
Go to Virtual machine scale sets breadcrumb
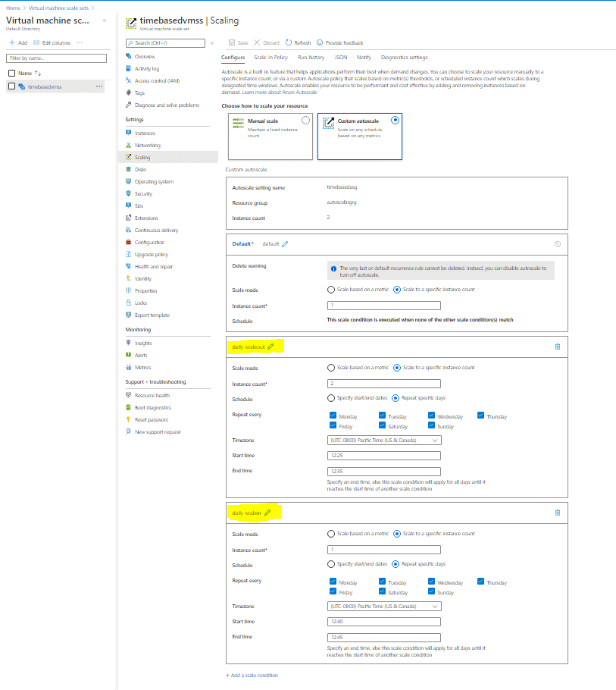click(58, 8)
